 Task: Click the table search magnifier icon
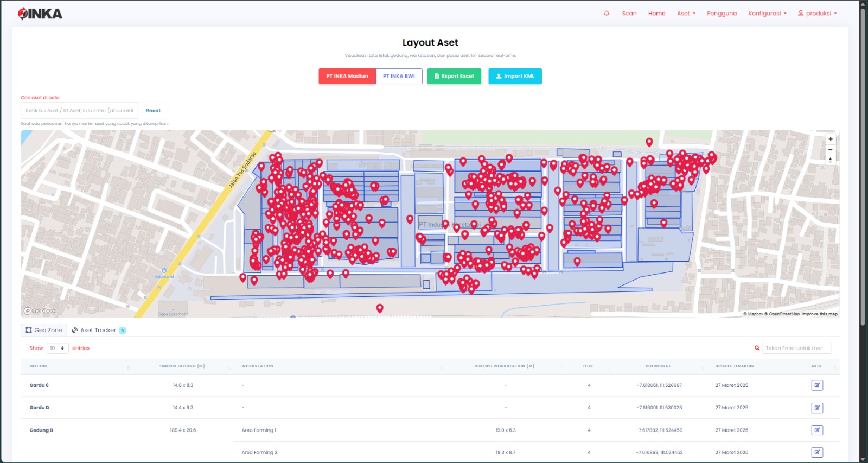[757, 348]
